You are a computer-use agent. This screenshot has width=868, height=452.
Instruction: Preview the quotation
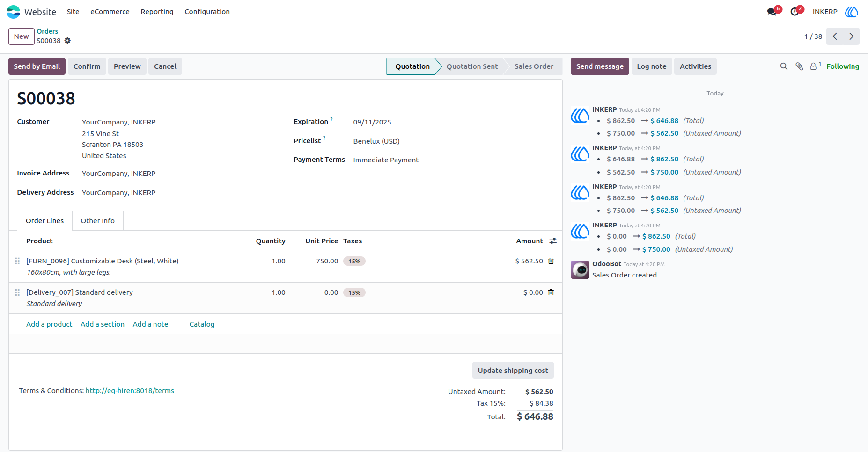coord(127,66)
